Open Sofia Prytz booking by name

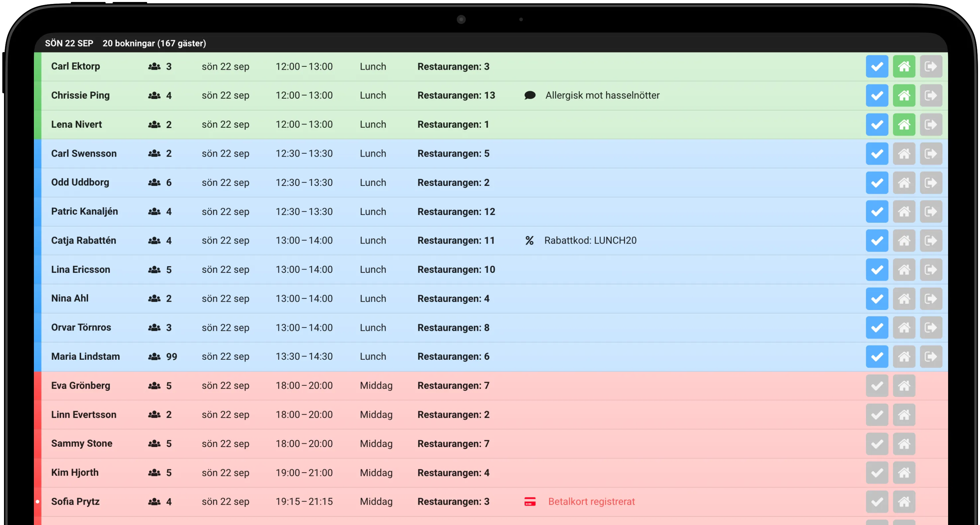(x=75, y=501)
